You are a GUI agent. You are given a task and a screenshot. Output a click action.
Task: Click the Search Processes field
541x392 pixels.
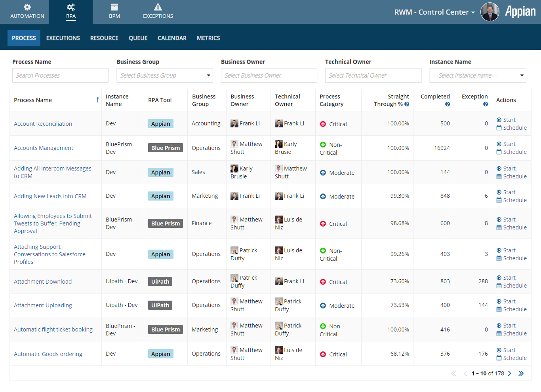(x=60, y=76)
